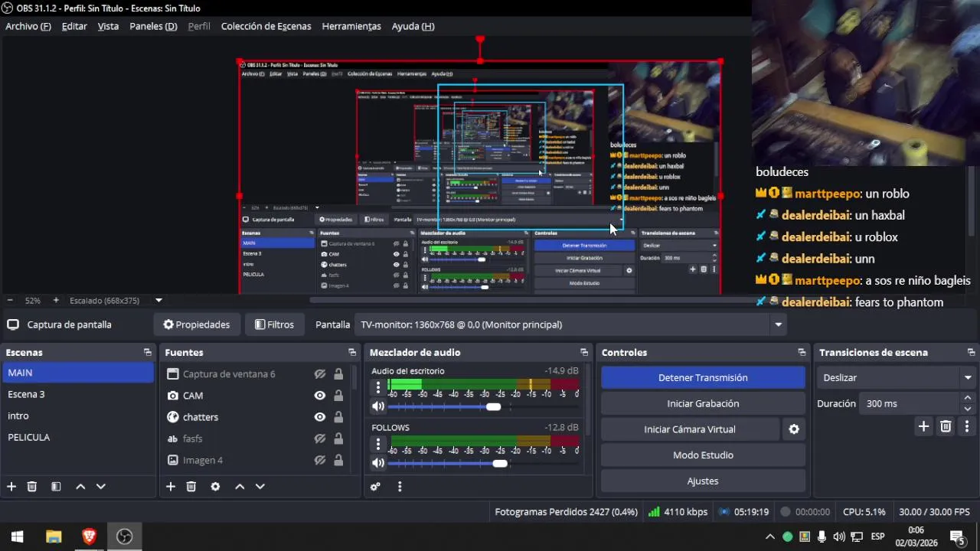This screenshot has width=980, height=551.
Task: Show Captura de ventana 6 source
Action: (320, 374)
